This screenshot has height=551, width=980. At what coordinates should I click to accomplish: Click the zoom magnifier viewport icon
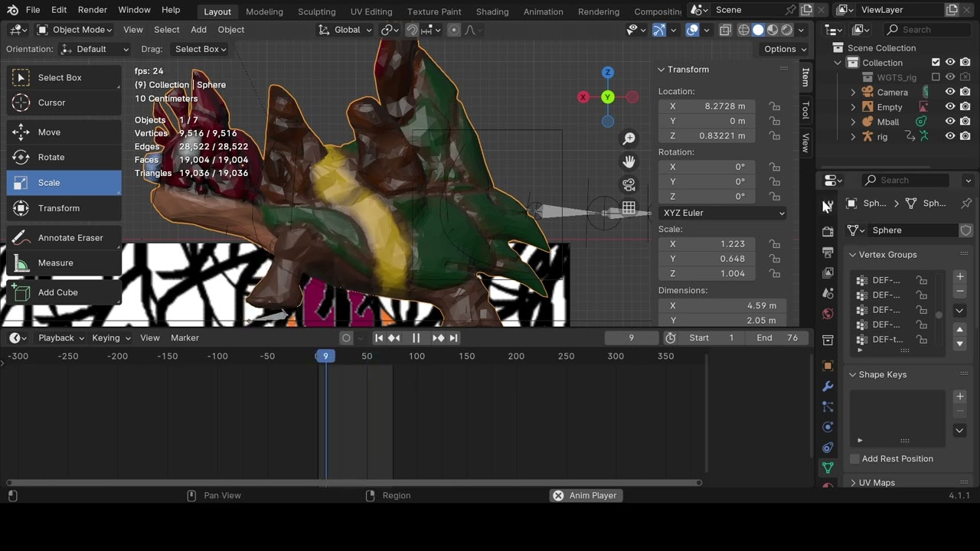pos(629,139)
